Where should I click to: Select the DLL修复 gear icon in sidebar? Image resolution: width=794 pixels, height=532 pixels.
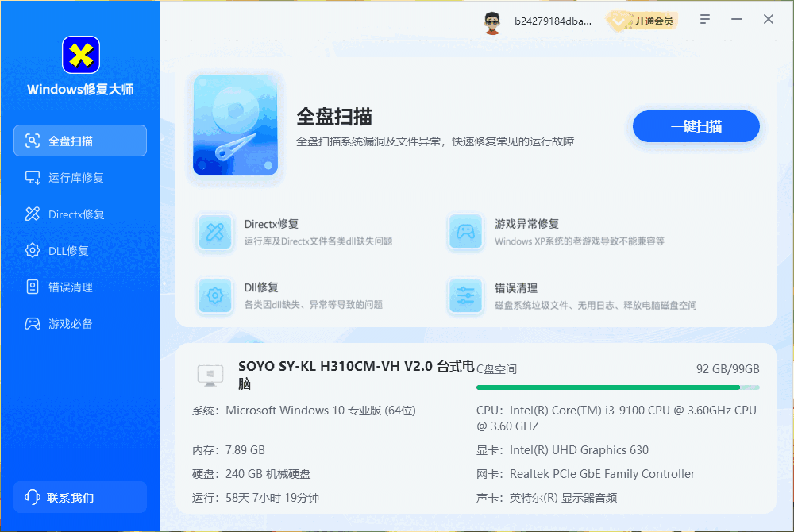32,250
